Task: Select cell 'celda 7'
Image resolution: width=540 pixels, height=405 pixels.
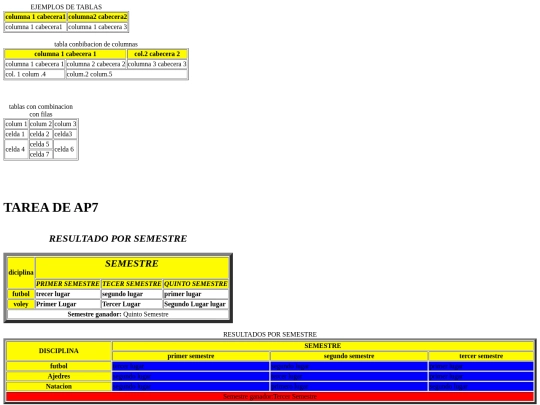Action: tap(41, 154)
